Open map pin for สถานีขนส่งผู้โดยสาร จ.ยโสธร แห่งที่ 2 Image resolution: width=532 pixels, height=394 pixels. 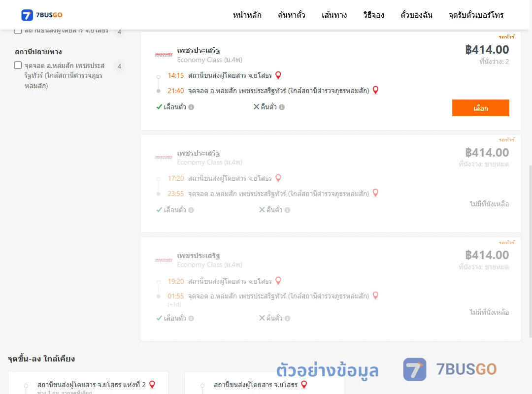(152, 385)
